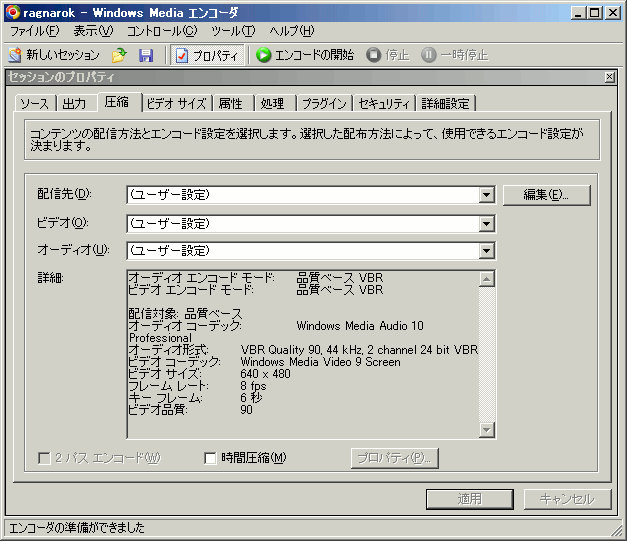Screen dimensions: 627x541
Task: Click the 停止 stop icon
Action: (x=373, y=55)
